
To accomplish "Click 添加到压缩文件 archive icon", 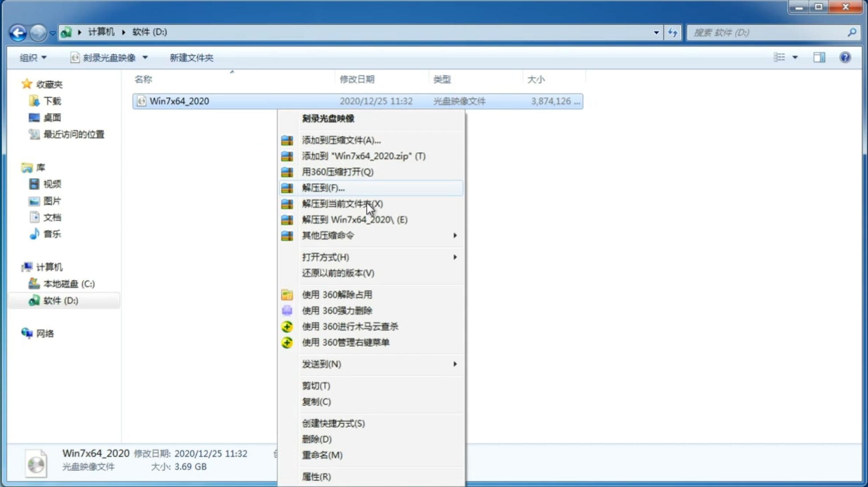I will pos(287,140).
